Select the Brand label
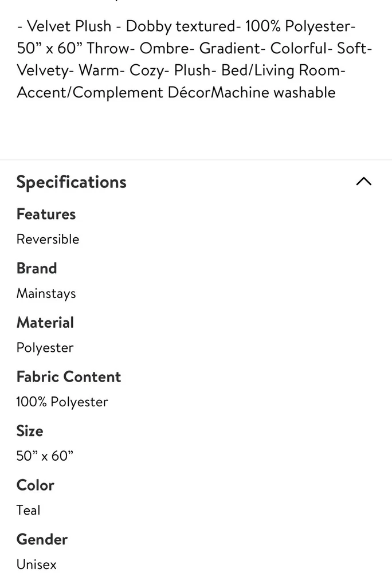The height and width of the screenshot is (573, 392). pyautogui.click(x=37, y=268)
